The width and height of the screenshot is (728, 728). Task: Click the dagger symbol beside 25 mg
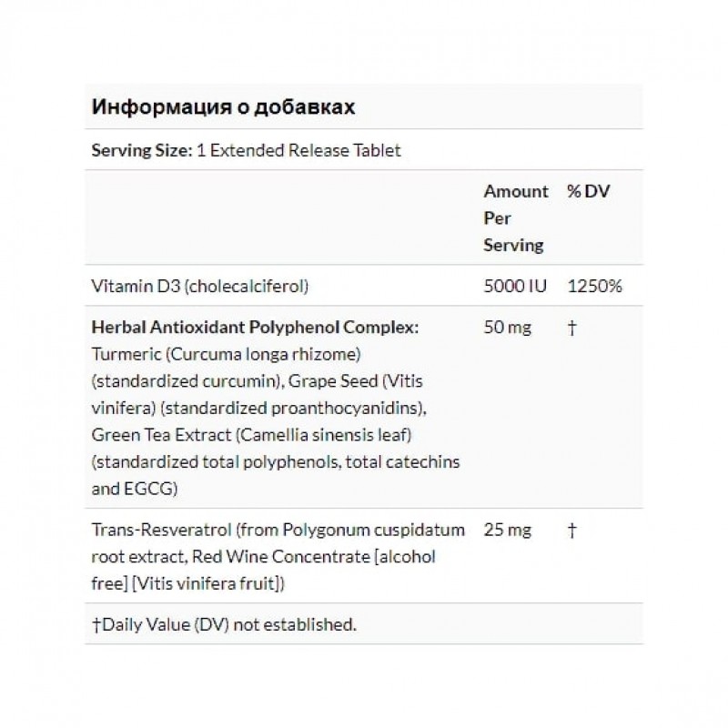571,531
